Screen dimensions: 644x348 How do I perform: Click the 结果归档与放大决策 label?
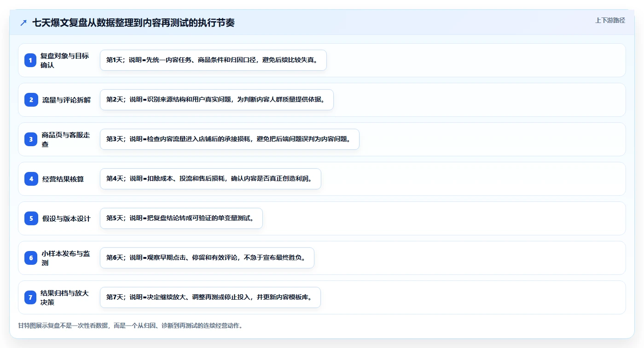pos(65,297)
